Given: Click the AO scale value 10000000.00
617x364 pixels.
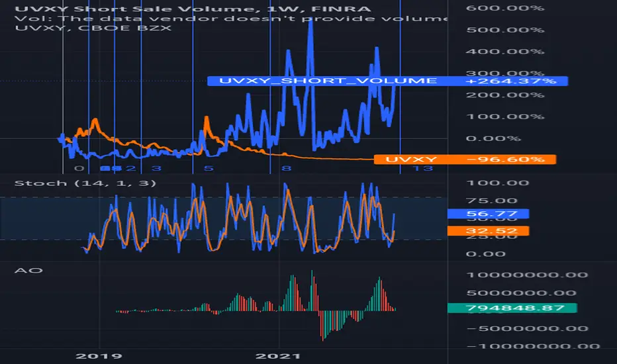Looking at the screenshot, I should (x=527, y=275).
